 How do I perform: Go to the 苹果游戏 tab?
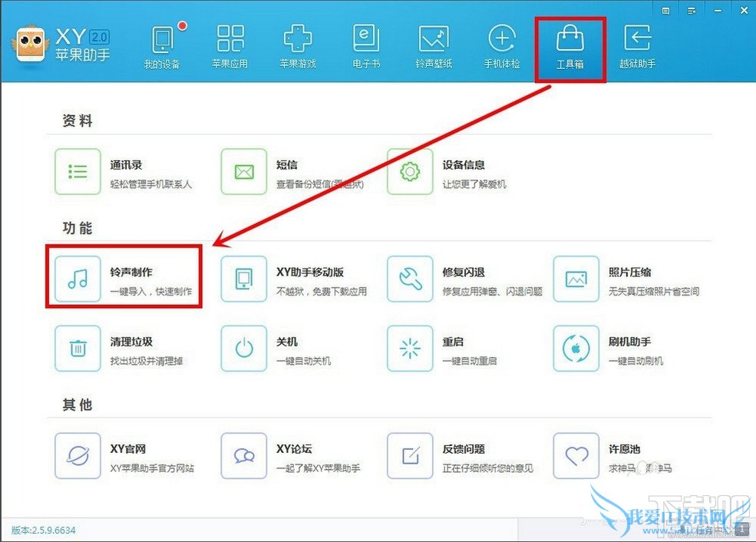point(298,48)
